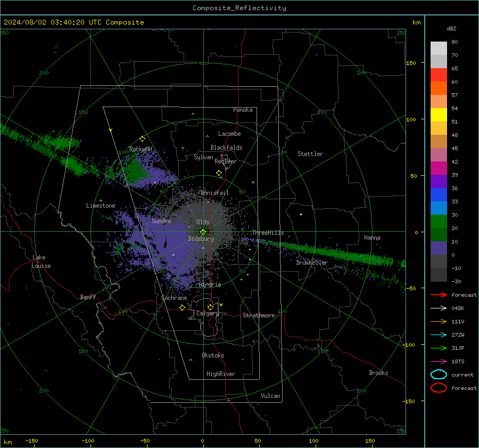479x448 pixels.
Task: Select the ThreeHills label
Action: pos(268,233)
